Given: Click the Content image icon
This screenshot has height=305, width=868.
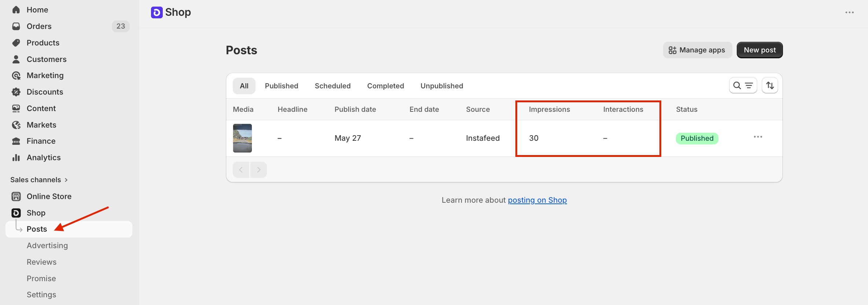Looking at the screenshot, I should pyautogui.click(x=16, y=109).
